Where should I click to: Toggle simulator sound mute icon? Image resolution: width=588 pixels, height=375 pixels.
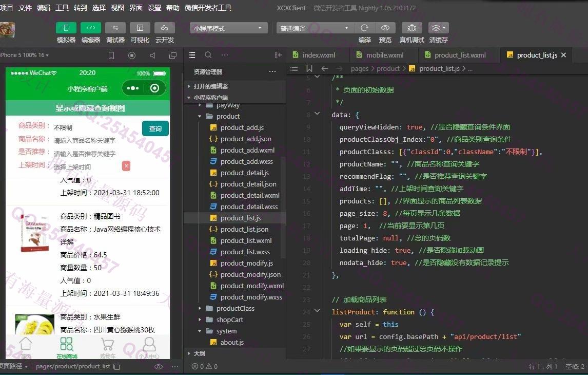point(152,55)
